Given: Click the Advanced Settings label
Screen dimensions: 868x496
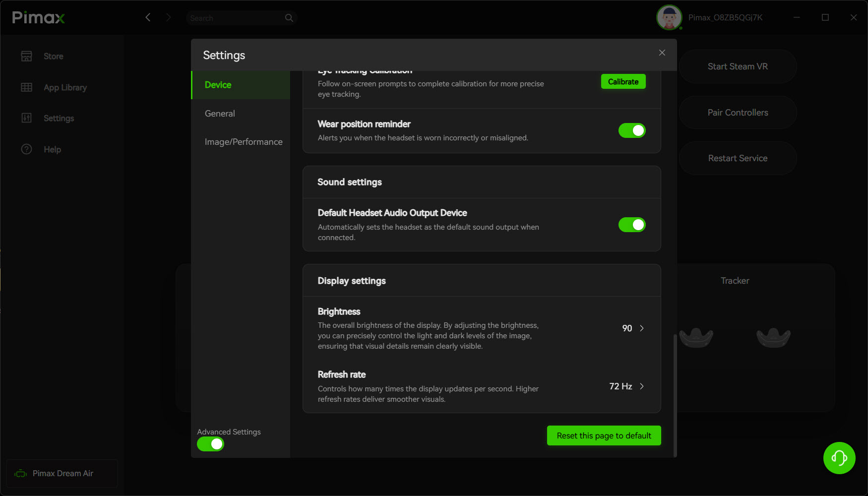Looking at the screenshot, I should pyautogui.click(x=229, y=432).
